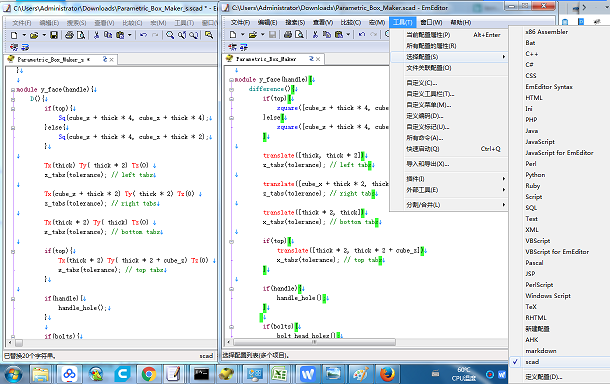Open the Paste dropdown arrow in the right window
610x384 pixels.
point(348,35)
